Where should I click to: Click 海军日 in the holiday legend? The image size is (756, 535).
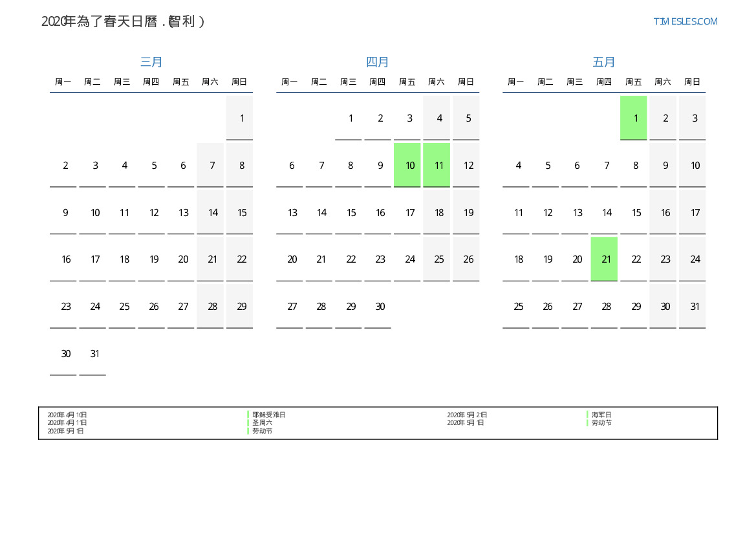pos(601,415)
